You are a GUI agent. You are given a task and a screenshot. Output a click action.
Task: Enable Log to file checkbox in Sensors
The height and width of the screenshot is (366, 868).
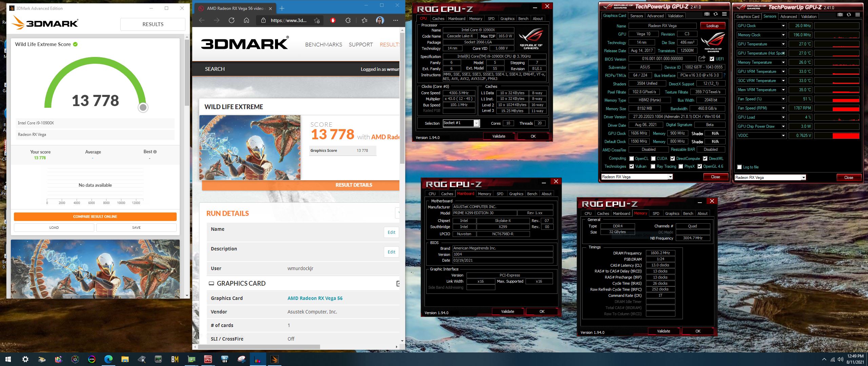[739, 167]
